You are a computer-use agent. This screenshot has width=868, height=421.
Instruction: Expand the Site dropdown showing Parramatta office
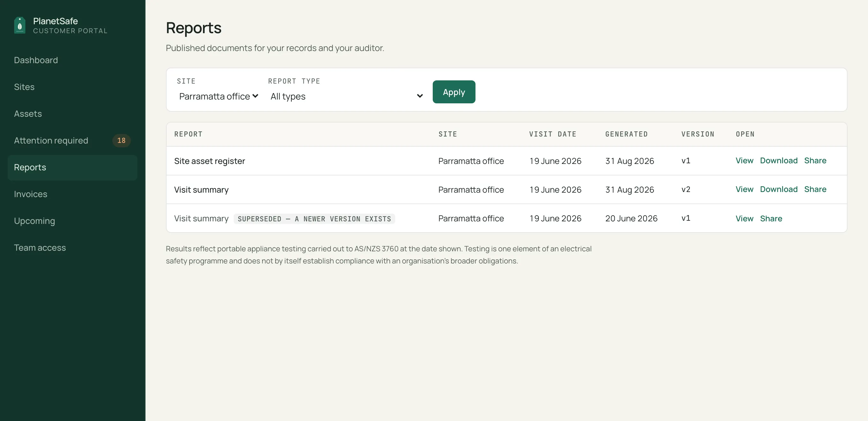(x=219, y=96)
